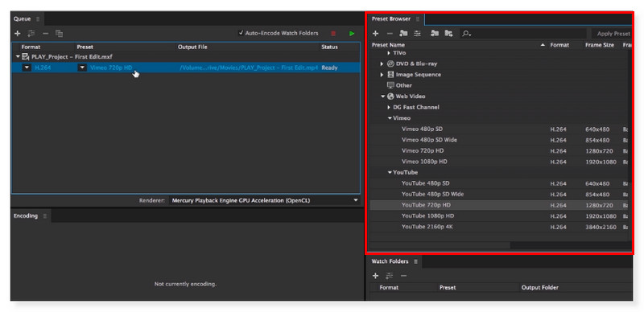Remove watch folder with minus icon
The height and width of the screenshot is (312, 644).
404,276
